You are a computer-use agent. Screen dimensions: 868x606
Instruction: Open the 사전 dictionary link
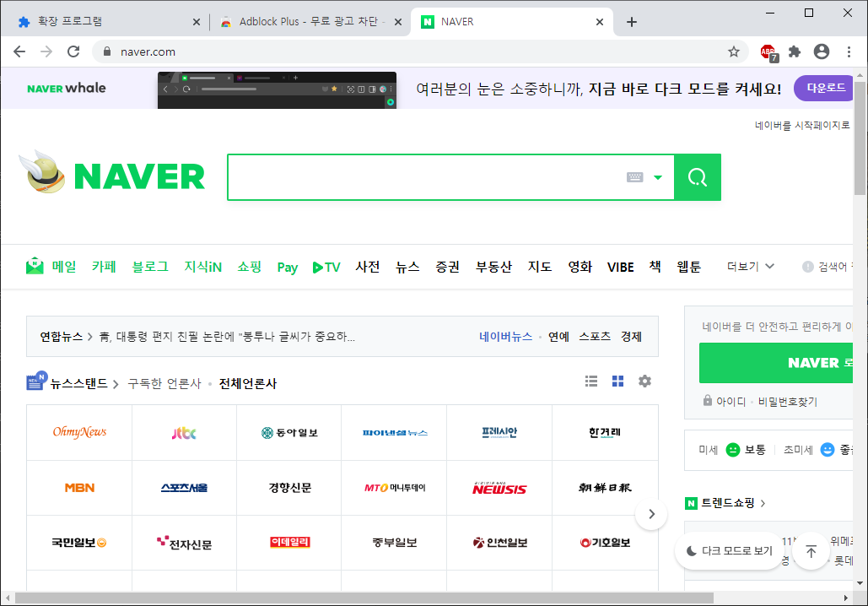[x=368, y=267]
